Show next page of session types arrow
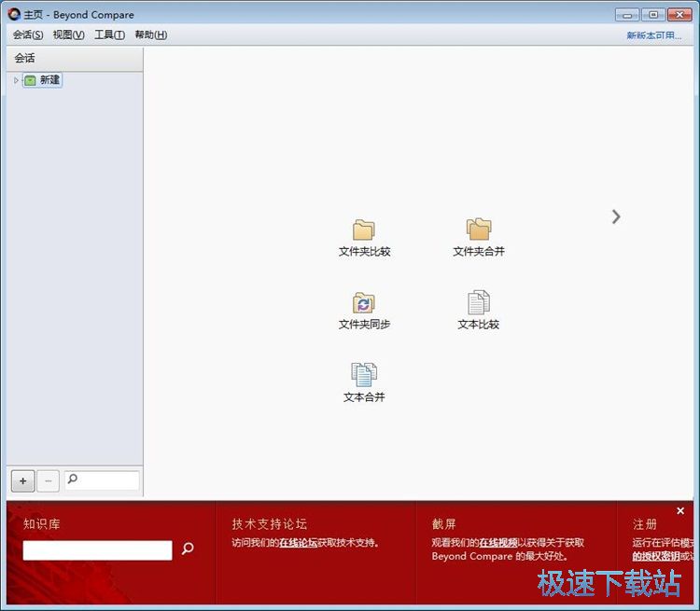700x611 pixels. pos(616,217)
